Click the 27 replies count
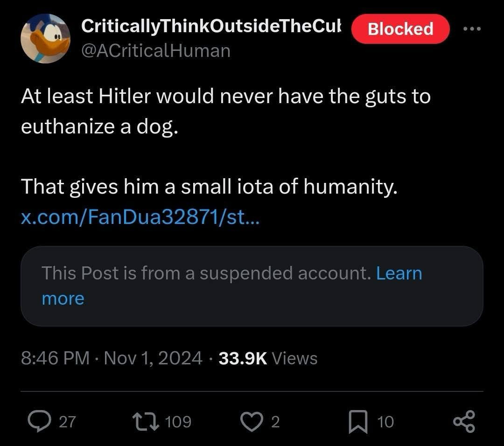504x446 pixels. (x=67, y=422)
